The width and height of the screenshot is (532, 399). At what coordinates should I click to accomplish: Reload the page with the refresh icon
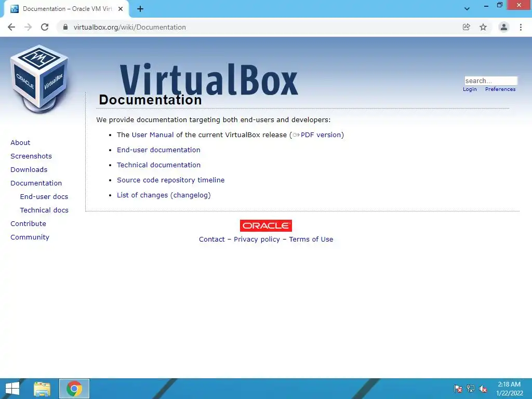pyautogui.click(x=45, y=27)
